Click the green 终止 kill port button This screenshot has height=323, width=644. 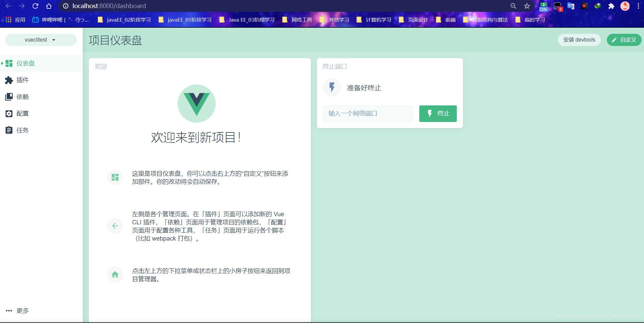[438, 114]
